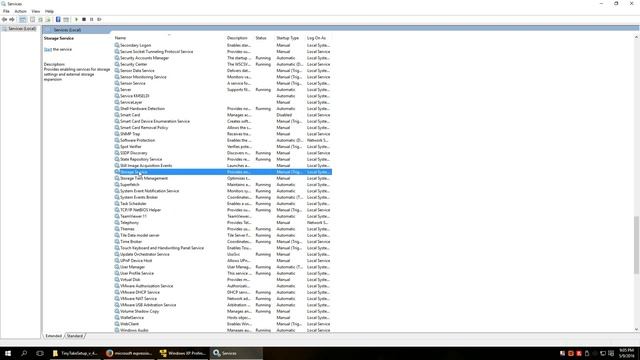Click the taskbar clock showing 9:05 PM
640x360 pixels.
pyautogui.click(x=626, y=353)
